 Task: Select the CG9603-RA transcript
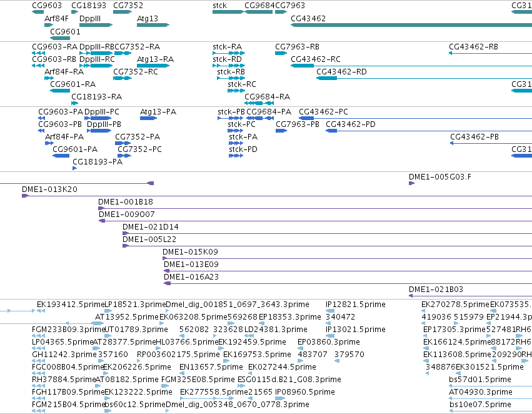tap(38, 53)
